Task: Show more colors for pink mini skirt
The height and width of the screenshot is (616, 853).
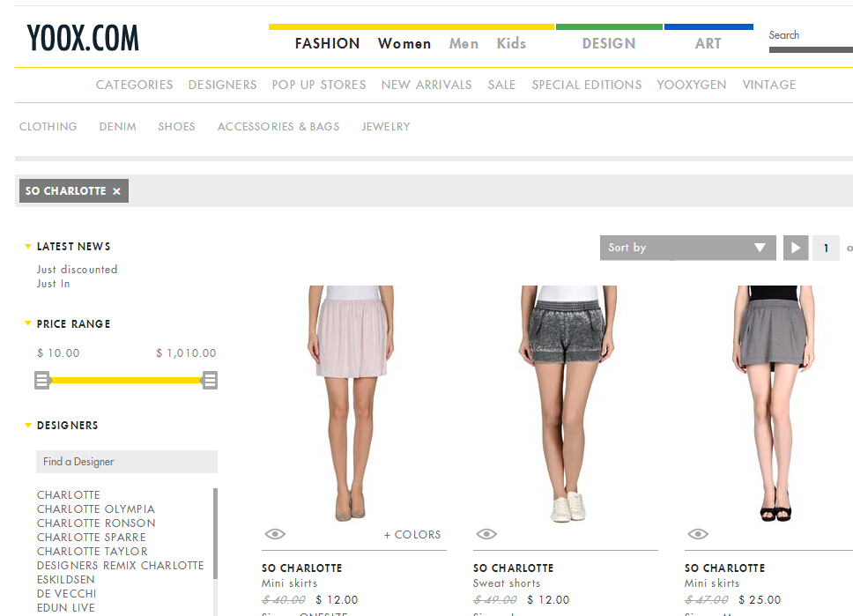Action: (x=412, y=535)
